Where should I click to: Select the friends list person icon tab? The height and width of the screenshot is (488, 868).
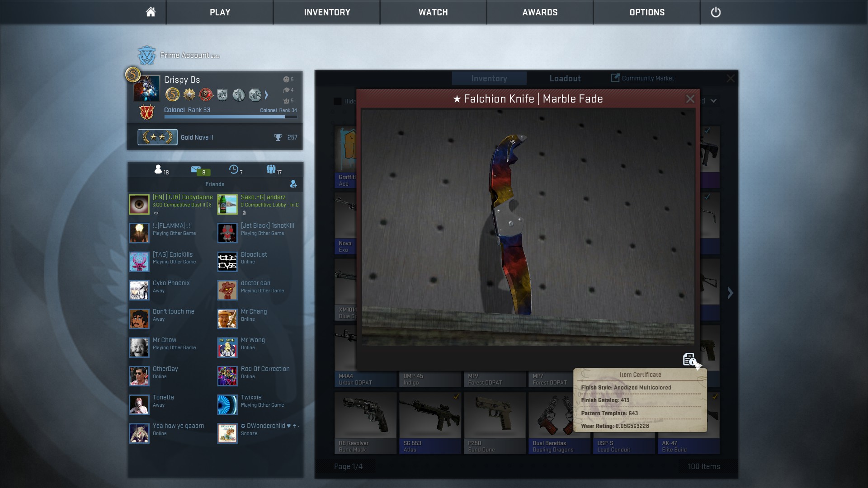coord(158,169)
